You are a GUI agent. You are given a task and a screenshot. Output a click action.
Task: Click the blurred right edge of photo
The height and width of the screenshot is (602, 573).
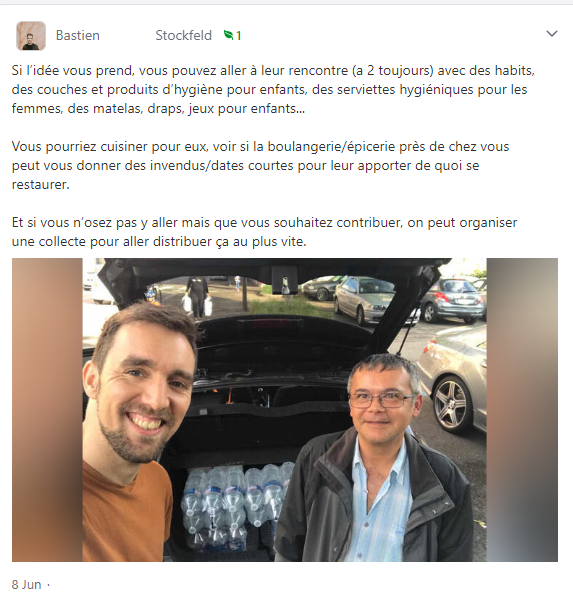[522, 410]
